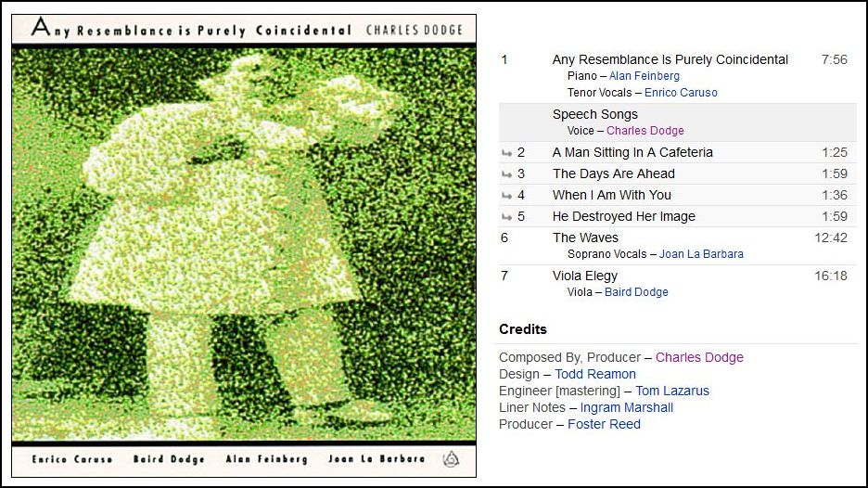
Task: Select track 'He Destroyed Her Image'
Action: coord(623,216)
